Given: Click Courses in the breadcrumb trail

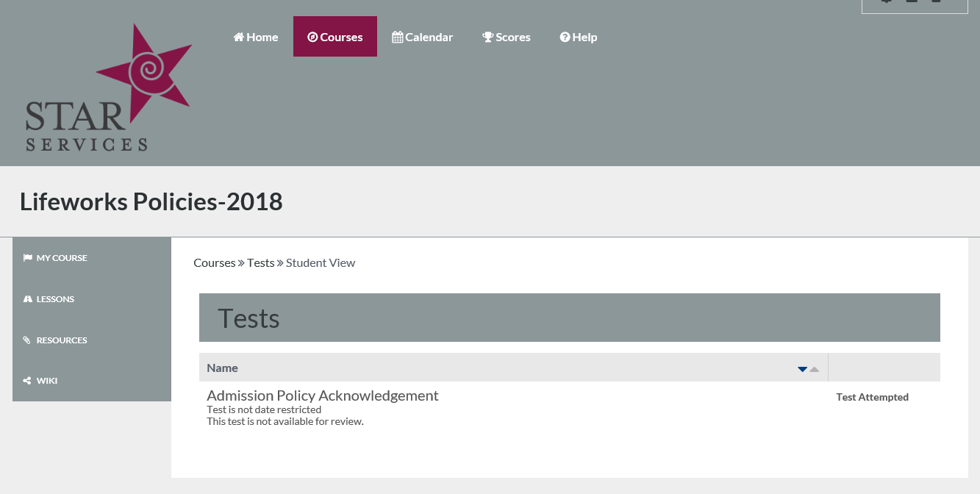Looking at the screenshot, I should tap(214, 262).
